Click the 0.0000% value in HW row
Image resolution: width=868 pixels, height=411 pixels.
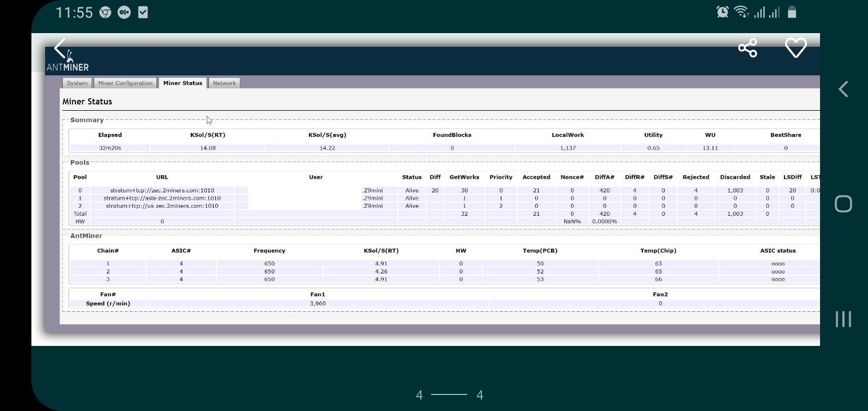(605, 221)
